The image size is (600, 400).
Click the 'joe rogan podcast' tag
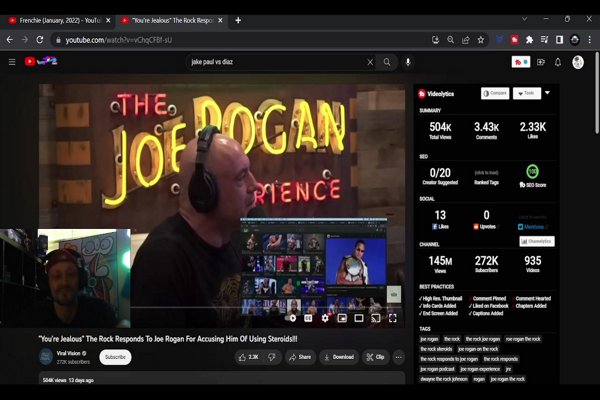pos(437,369)
